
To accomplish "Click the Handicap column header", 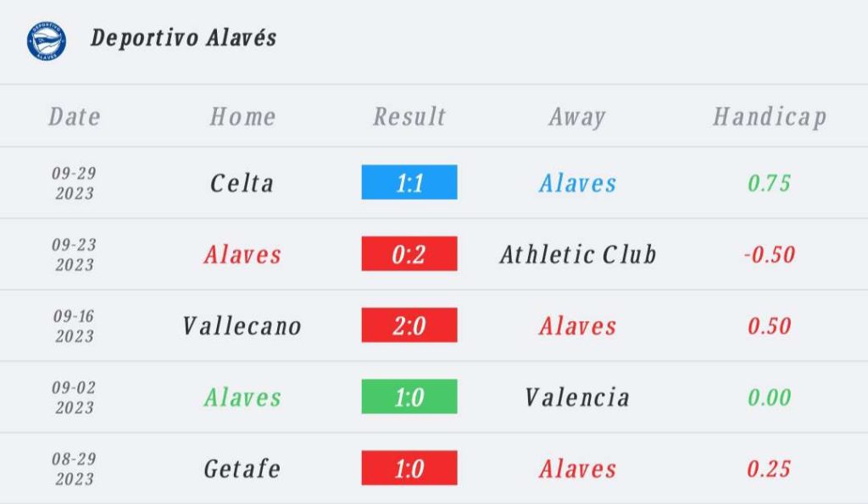I will [770, 117].
